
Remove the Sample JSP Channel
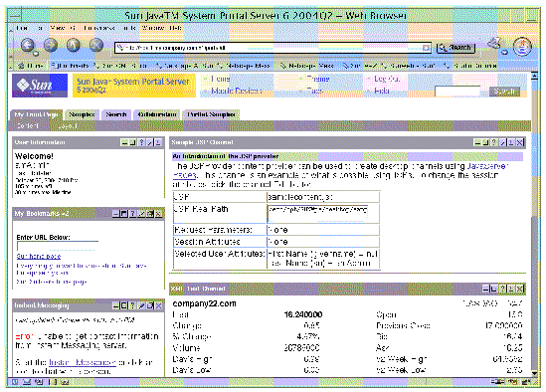[x=520, y=142]
